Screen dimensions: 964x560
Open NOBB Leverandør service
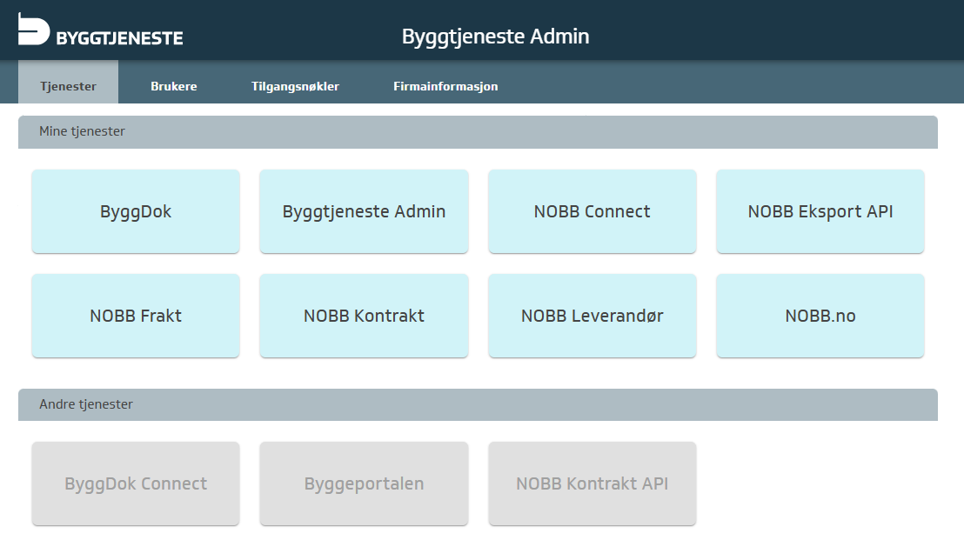[x=592, y=316]
